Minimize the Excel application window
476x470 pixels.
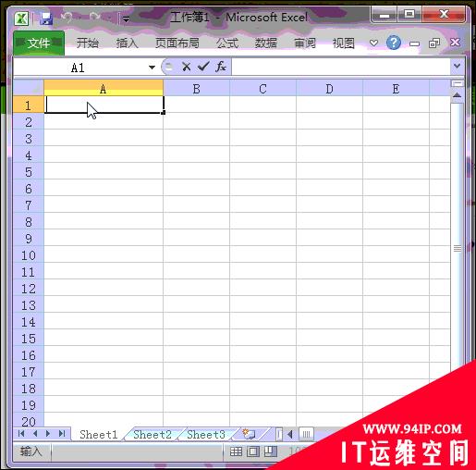384,15
